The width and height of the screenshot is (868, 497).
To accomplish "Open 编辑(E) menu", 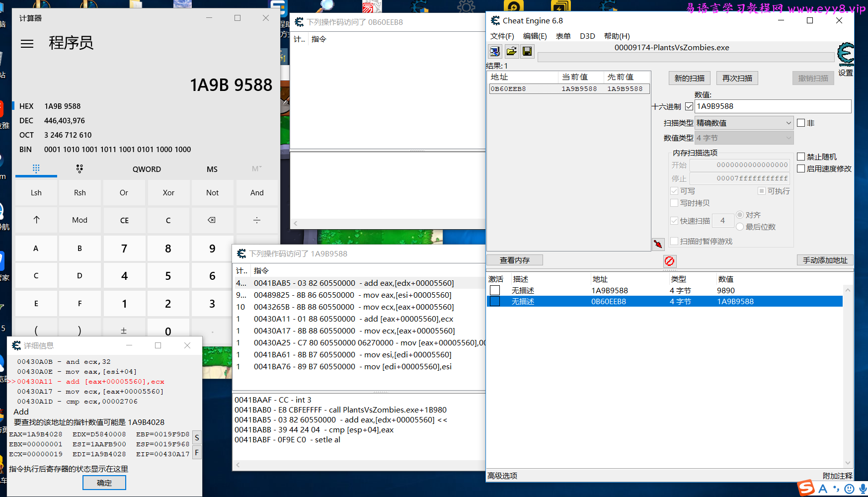I will tap(535, 36).
